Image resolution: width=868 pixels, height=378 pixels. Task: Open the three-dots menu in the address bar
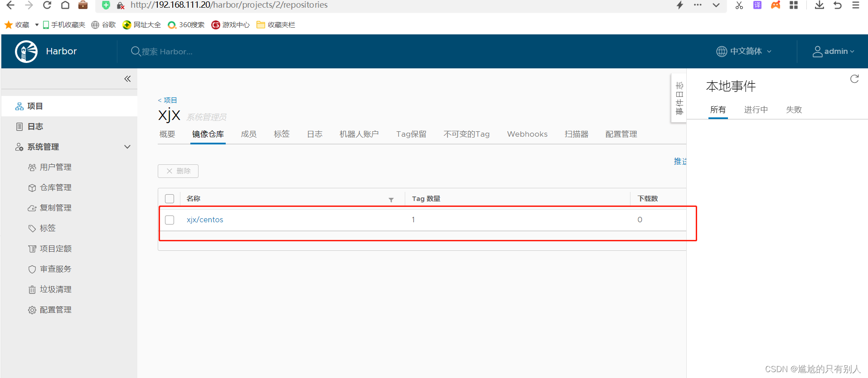tap(698, 5)
